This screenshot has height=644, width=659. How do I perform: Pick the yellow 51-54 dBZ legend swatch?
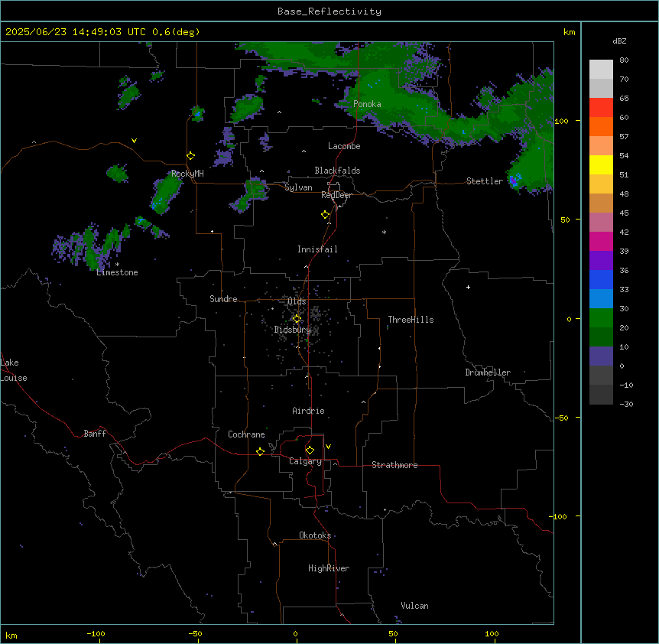(x=601, y=164)
